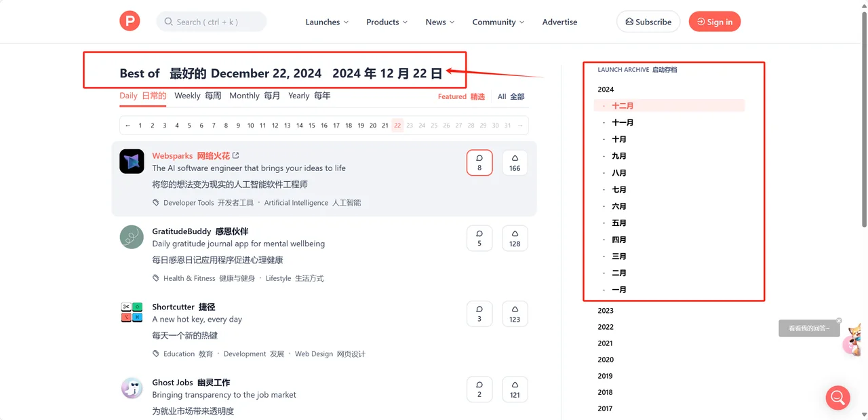Upvote the Shortcutter product
The height and width of the screenshot is (420, 868).
click(x=515, y=313)
